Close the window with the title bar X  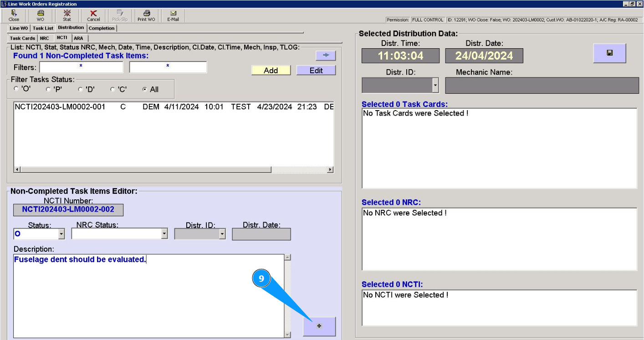[639, 4]
